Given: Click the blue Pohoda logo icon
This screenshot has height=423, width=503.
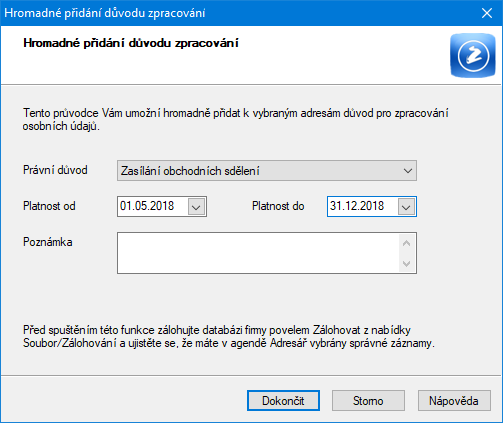Looking at the screenshot, I should click(473, 55).
